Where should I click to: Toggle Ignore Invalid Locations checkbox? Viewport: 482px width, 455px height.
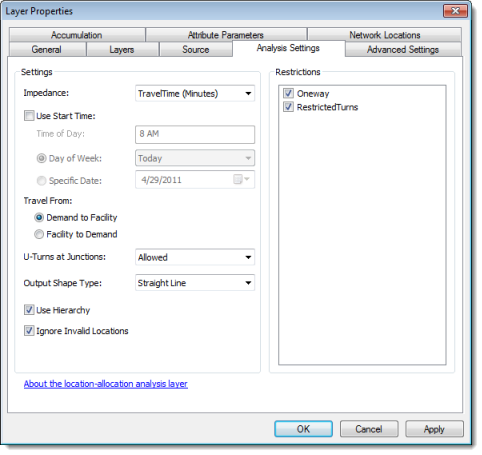(29, 331)
